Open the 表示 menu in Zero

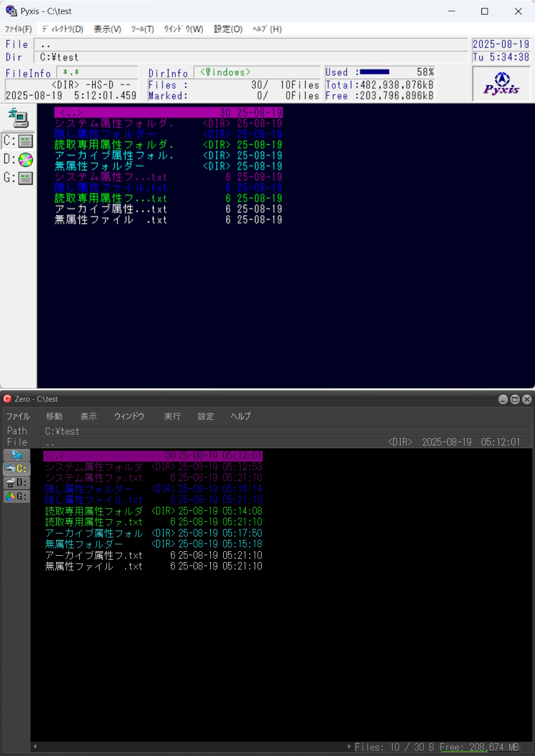[x=89, y=416]
